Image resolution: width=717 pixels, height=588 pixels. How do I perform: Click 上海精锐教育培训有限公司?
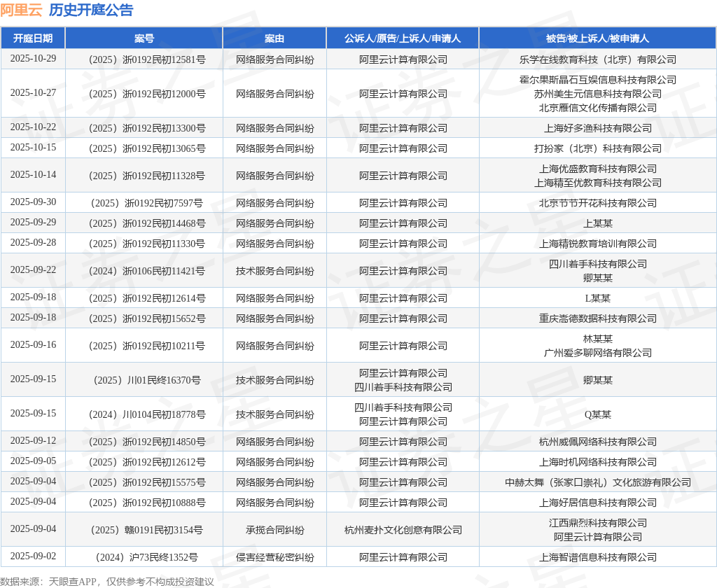598,244
